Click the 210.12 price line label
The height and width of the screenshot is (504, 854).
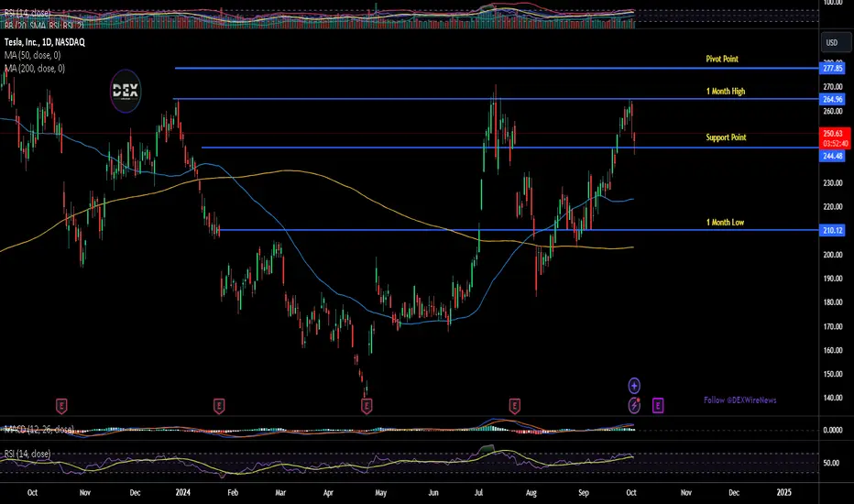coord(833,231)
